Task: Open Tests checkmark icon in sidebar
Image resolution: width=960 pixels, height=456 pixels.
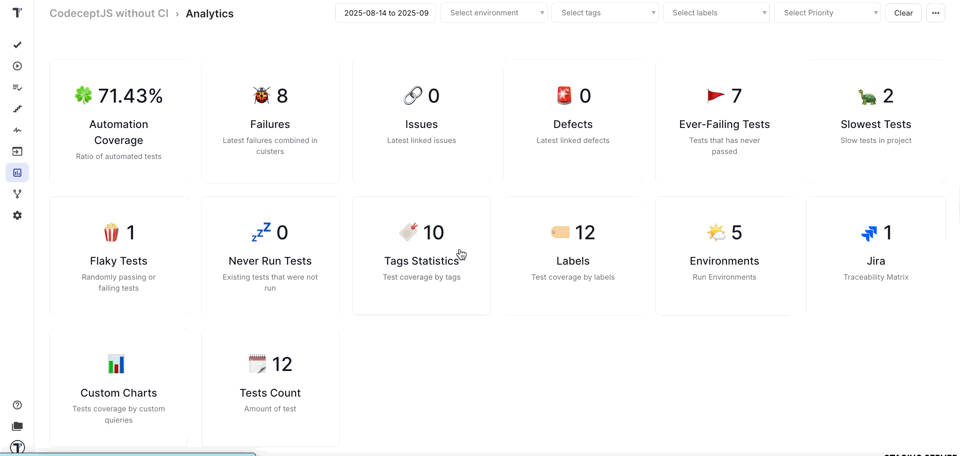Action: 17,45
